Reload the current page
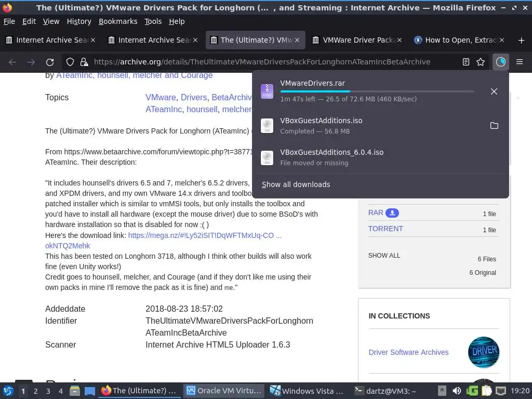Screen dimensions: 532x399 click(x=50, y=62)
